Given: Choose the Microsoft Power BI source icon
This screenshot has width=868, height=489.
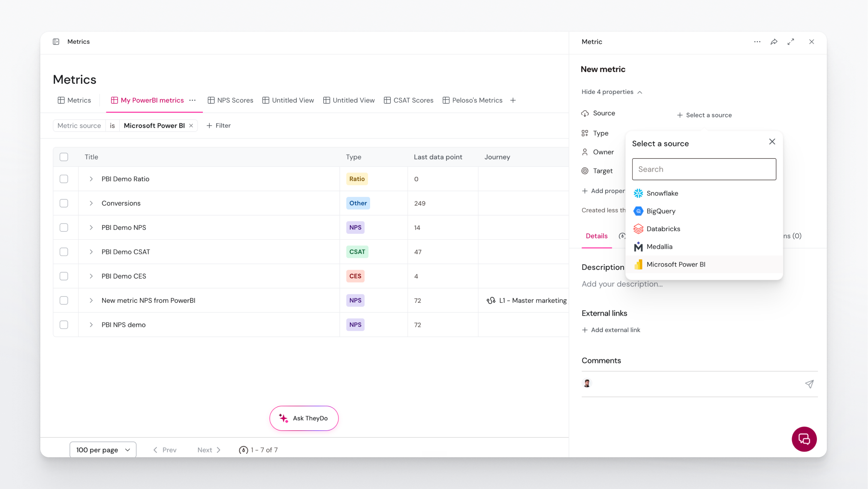Looking at the screenshot, I should click(638, 265).
